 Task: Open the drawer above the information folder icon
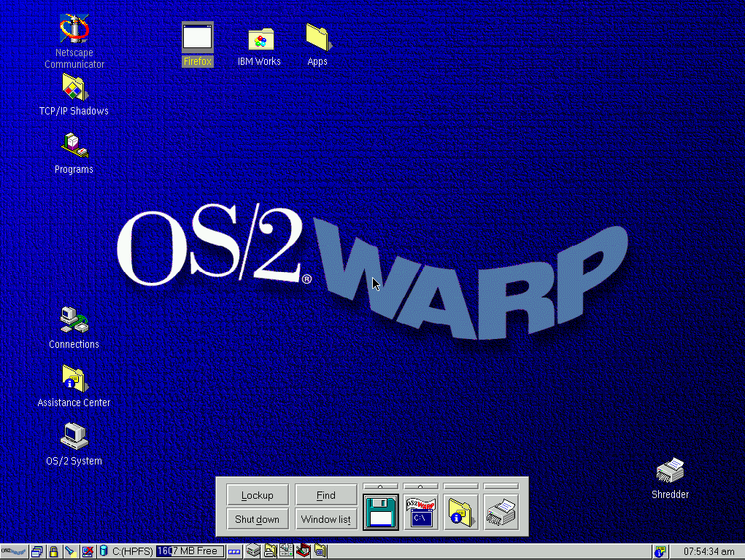point(461,487)
